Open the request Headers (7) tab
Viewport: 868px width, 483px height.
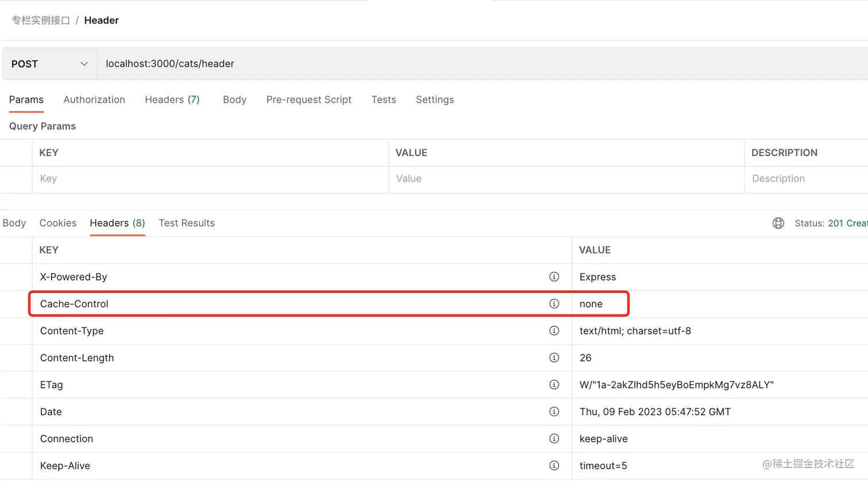(x=172, y=100)
